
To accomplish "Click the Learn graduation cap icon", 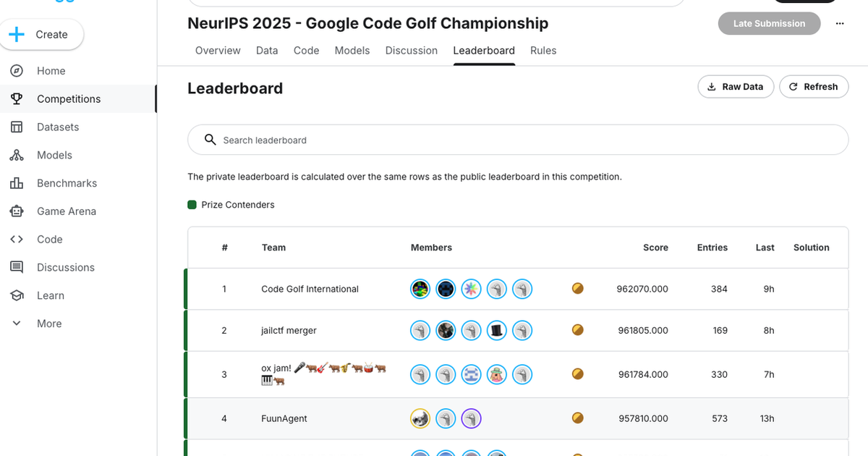I will point(17,295).
